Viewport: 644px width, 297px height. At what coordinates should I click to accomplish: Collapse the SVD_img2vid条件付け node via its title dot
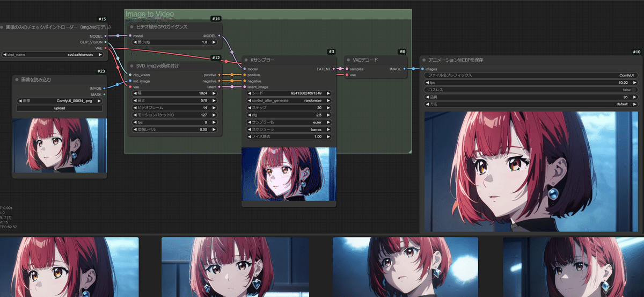(x=131, y=66)
